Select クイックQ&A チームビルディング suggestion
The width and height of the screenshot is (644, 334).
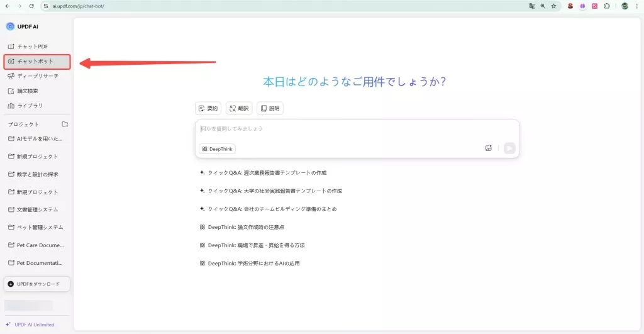268,209
